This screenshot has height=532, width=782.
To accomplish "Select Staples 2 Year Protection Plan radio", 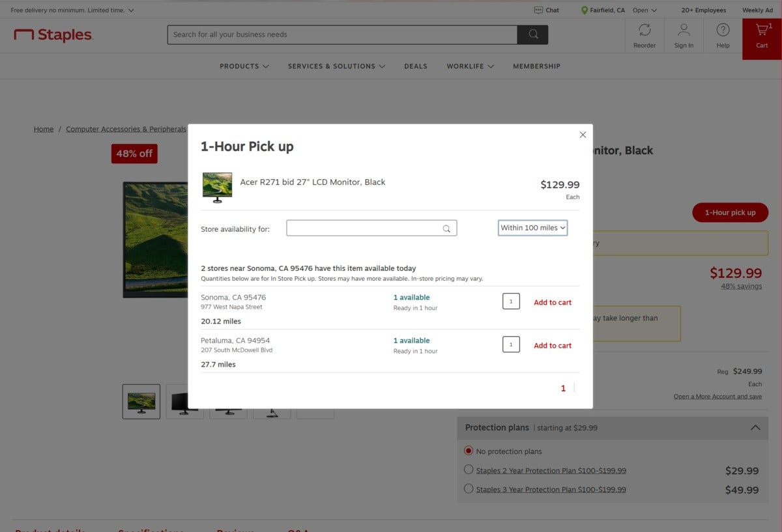I will (469, 469).
